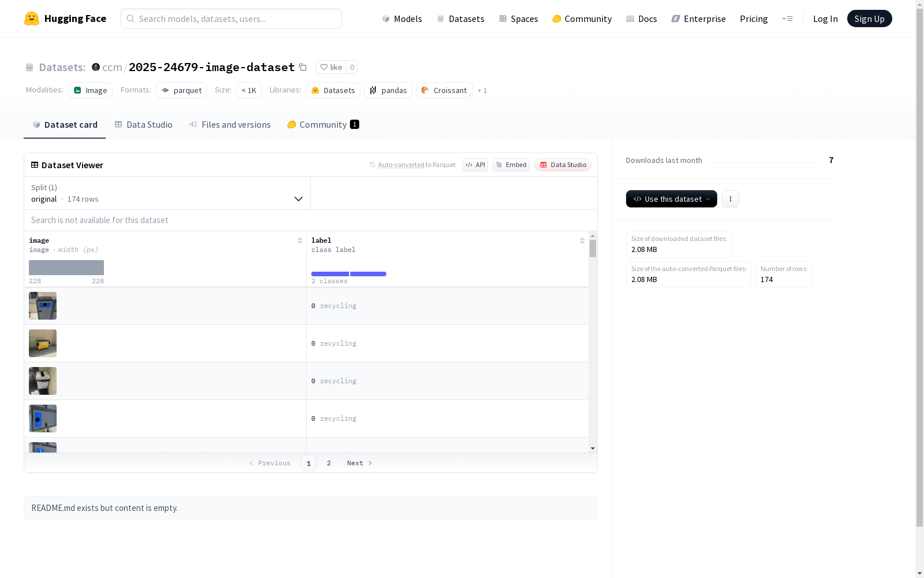The width and height of the screenshot is (924, 578).
Task: Open the yellow bin image thumbnail
Action: pyautogui.click(x=43, y=343)
